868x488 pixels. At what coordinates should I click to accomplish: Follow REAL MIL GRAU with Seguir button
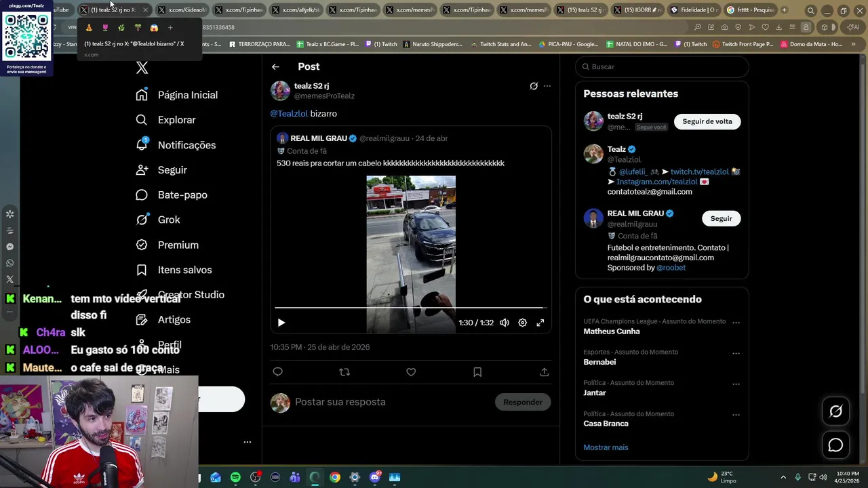[x=722, y=218]
